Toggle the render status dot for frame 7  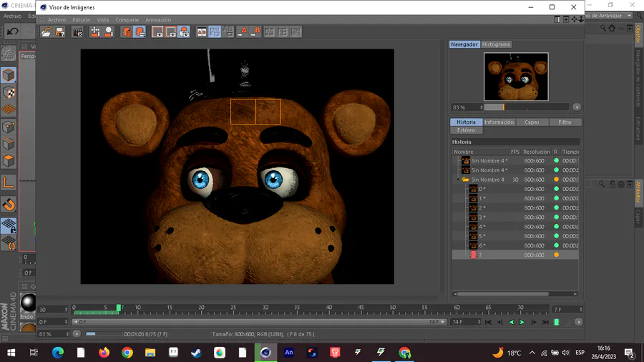556,255
